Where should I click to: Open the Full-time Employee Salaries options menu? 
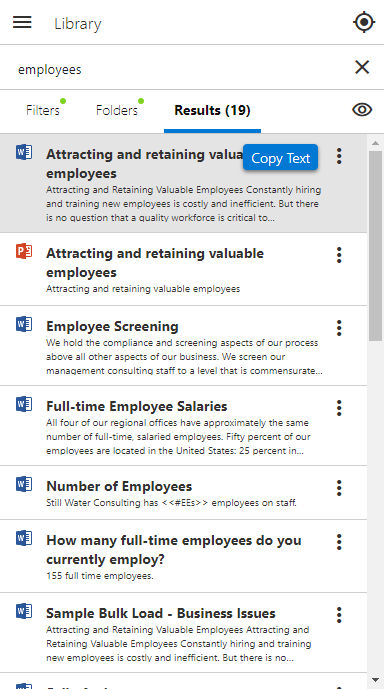[339, 408]
